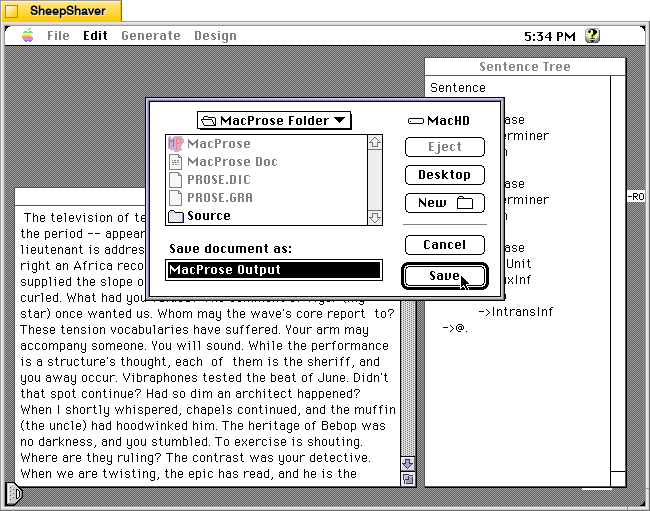
Task: Click the MacProse Doc document icon
Action: (x=176, y=162)
